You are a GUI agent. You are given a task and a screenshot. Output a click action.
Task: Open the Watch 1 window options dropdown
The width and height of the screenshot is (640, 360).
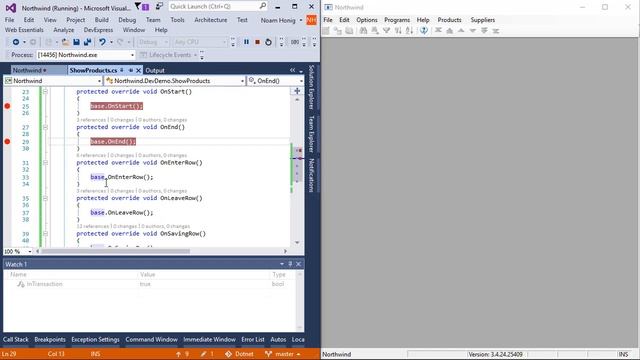tap(282, 264)
